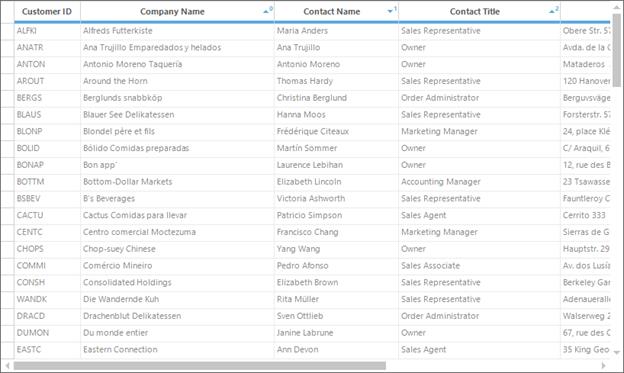
Task: Select the Elizabeth Lincoln contact cell
Action: point(336,182)
